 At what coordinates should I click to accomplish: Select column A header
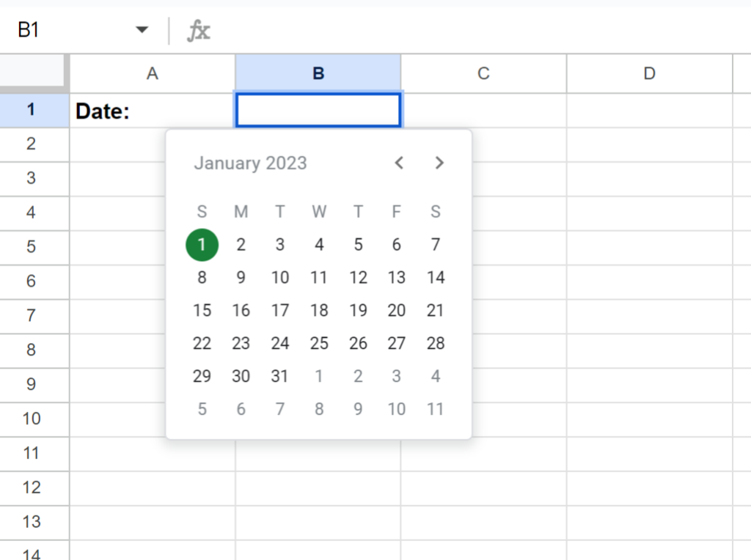click(153, 73)
